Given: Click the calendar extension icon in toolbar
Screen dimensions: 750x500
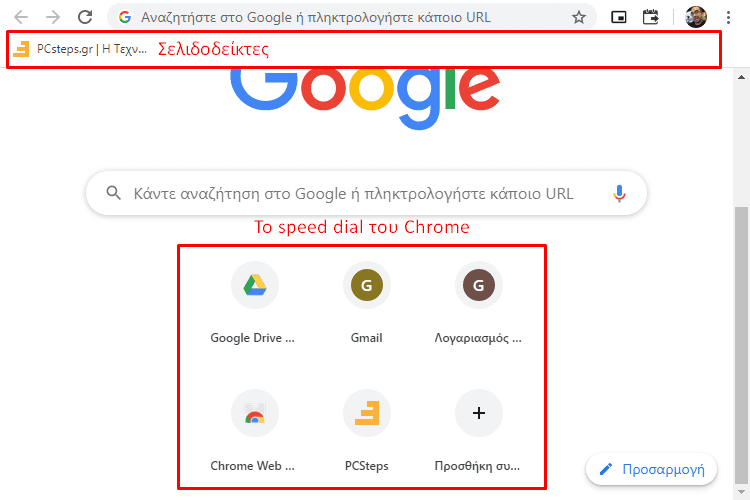Looking at the screenshot, I should click(651, 17).
